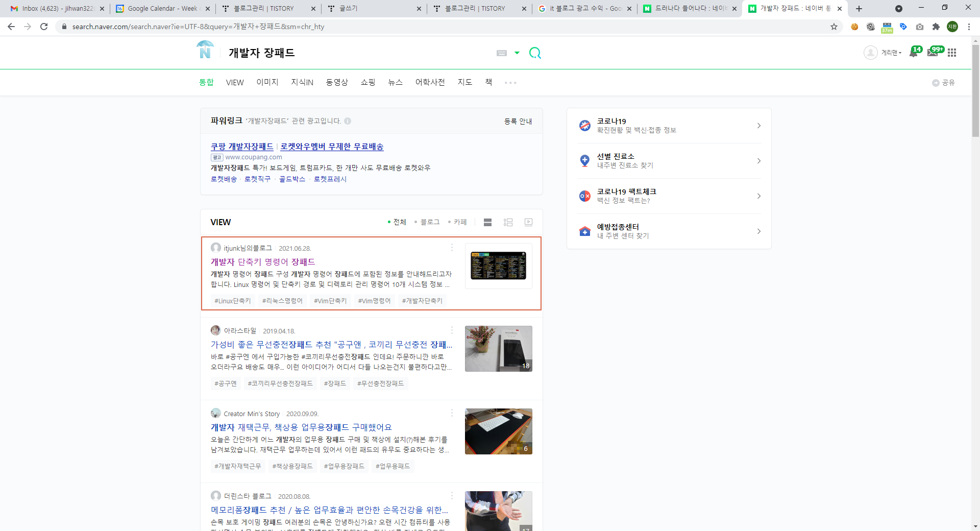Open the mail envelope icon
This screenshot has width=980, height=531.
tap(933, 53)
